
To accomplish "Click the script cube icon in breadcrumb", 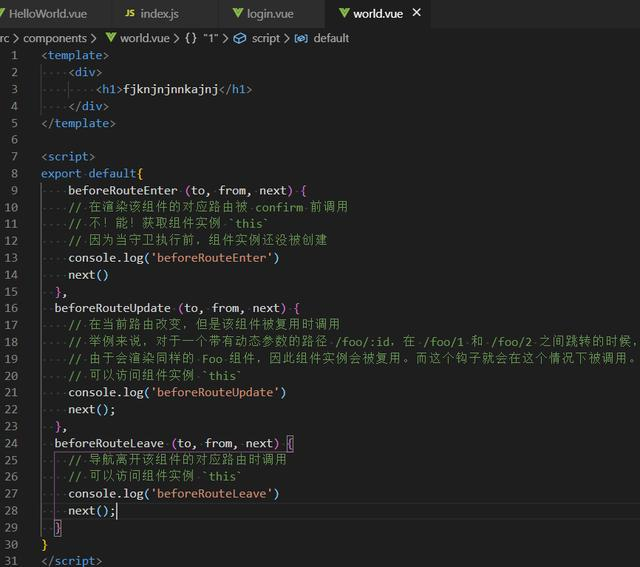I will pyautogui.click(x=240, y=38).
